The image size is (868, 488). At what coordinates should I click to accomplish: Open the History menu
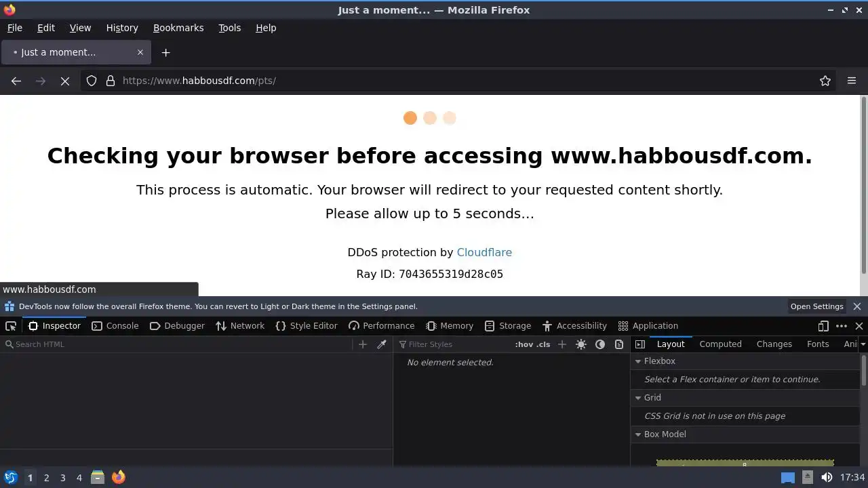[x=122, y=28]
